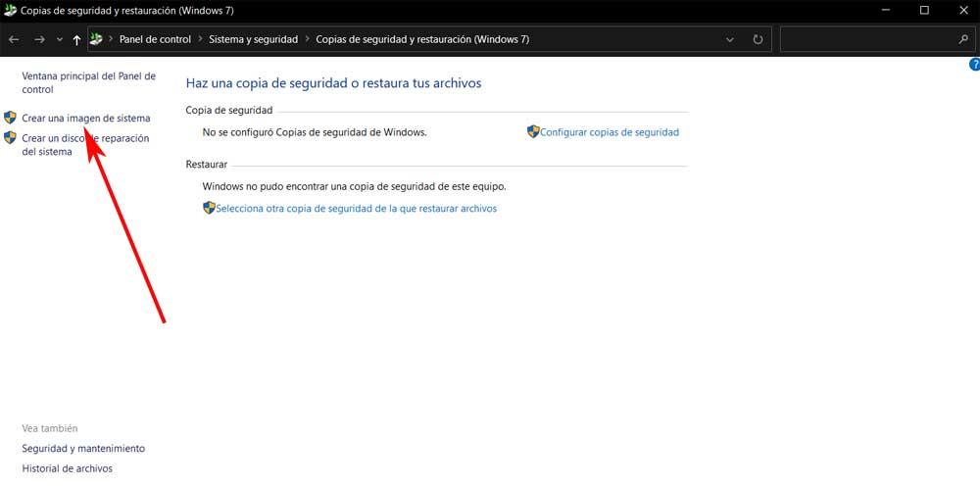This screenshot has height=488, width=980.
Task: Go back with the left arrow button
Action: pyautogui.click(x=14, y=39)
